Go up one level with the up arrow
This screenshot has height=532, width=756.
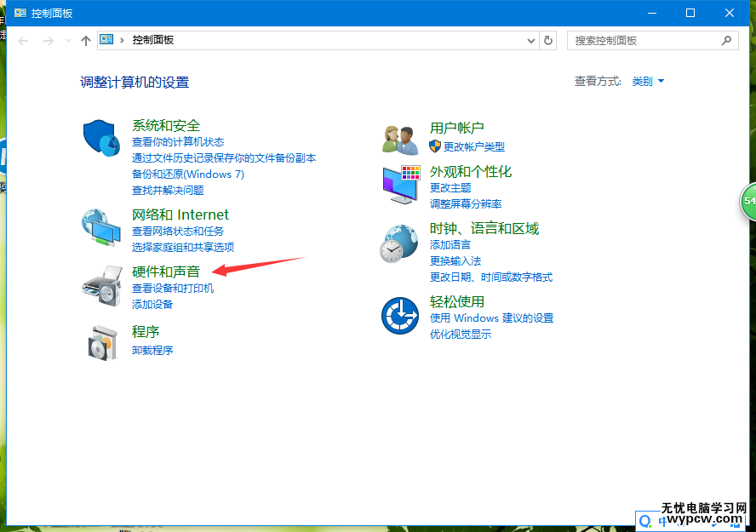click(x=86, y=41)
